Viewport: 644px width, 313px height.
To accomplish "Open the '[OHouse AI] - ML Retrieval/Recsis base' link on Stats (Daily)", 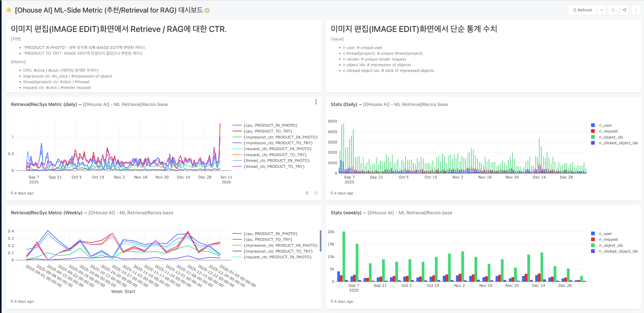I will pyautogui.click(x=405, y=104).
